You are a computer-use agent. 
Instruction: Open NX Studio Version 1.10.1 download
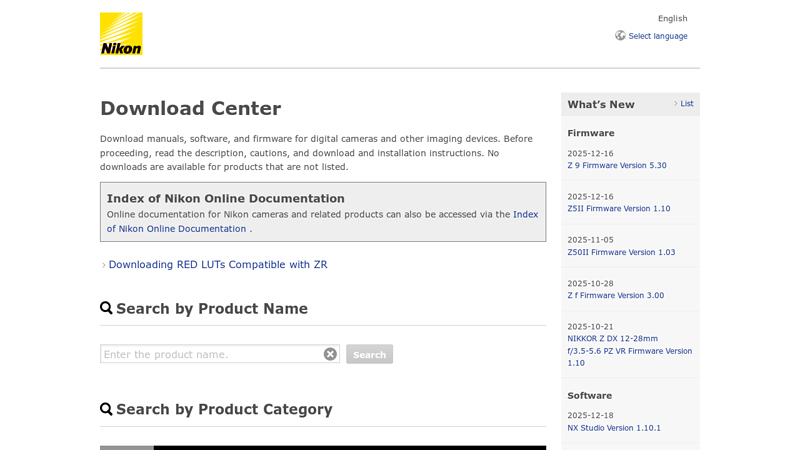613,428
